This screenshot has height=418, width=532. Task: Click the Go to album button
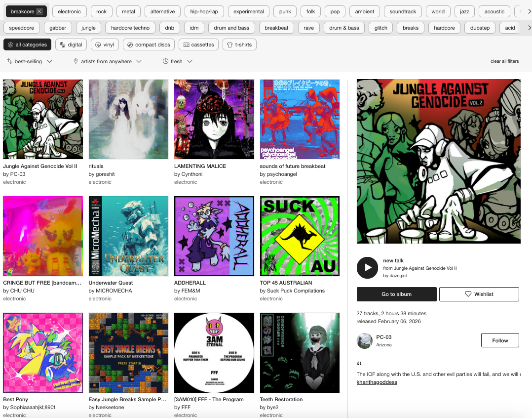[x=396, y=294]
